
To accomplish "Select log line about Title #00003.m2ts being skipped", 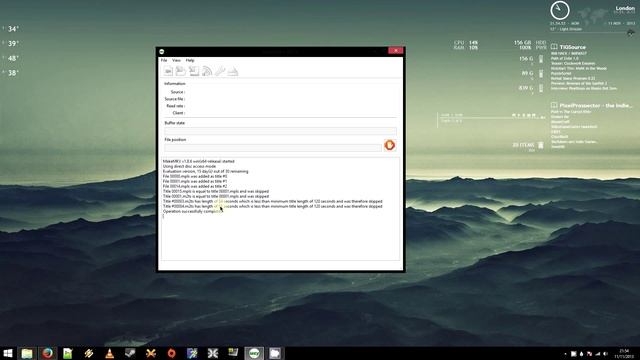I will (x=273, y=201).
